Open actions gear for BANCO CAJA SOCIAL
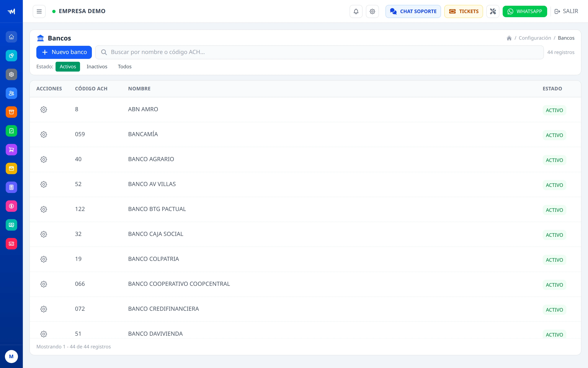The image size is (588, 368). (44, 234)
